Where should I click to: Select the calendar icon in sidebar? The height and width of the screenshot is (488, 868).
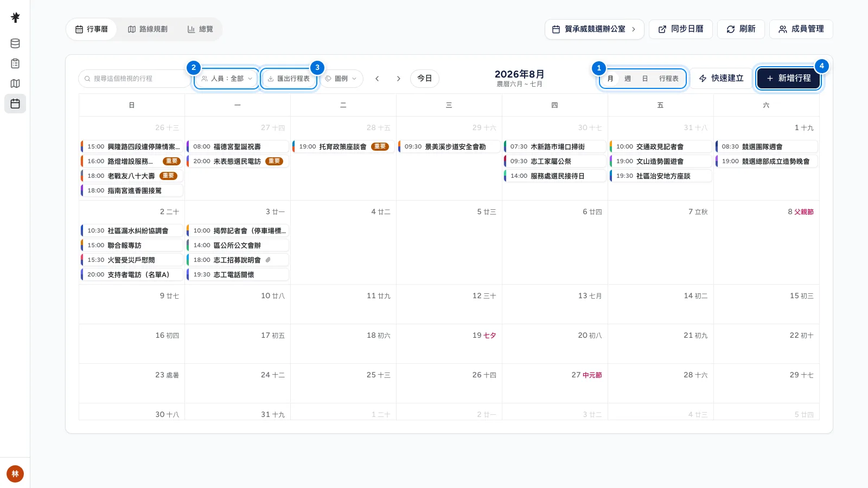coord(15,104)
